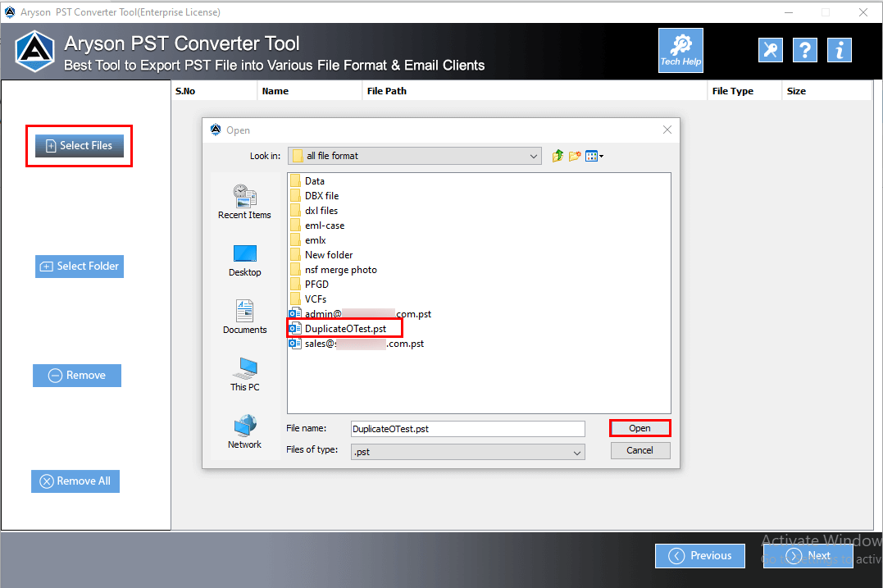Screen dimensions: 883x588
Task: Select the eml-case folder
Action: click(317, 226)
